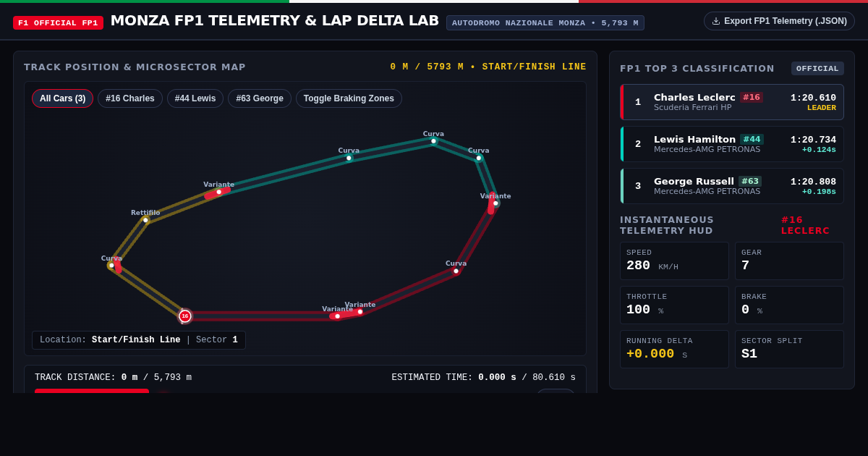Click the Brake 0 % telemetry card
The width and height of the screenshot is (868, 456).
tap(789, 305)
